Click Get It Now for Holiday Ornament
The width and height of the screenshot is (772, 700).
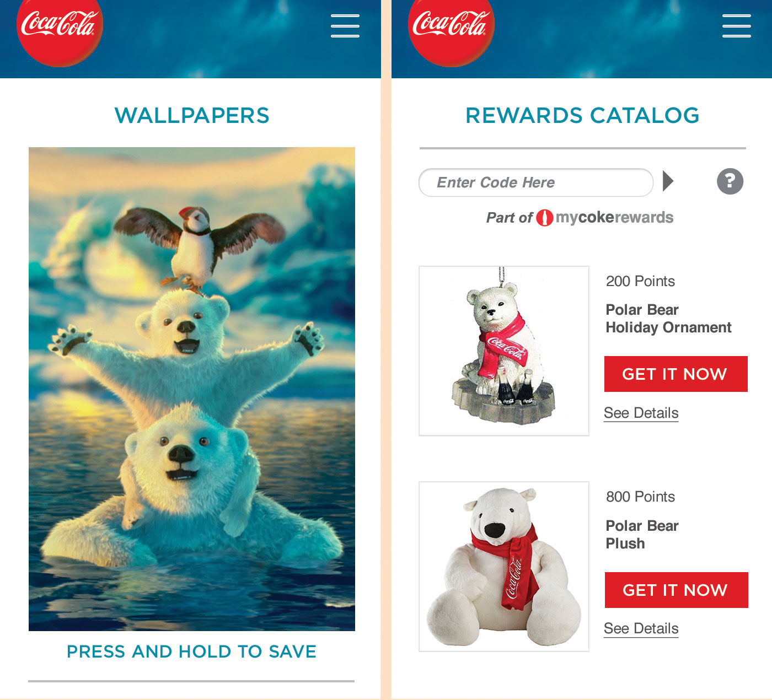(x=676, y=374)
